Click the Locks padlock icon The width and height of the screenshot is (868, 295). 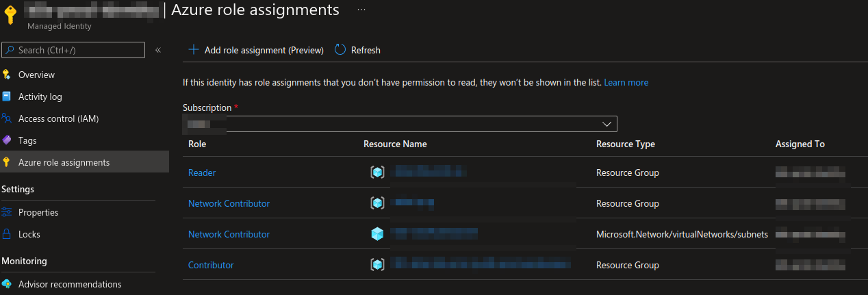click(x=7, y=234)
